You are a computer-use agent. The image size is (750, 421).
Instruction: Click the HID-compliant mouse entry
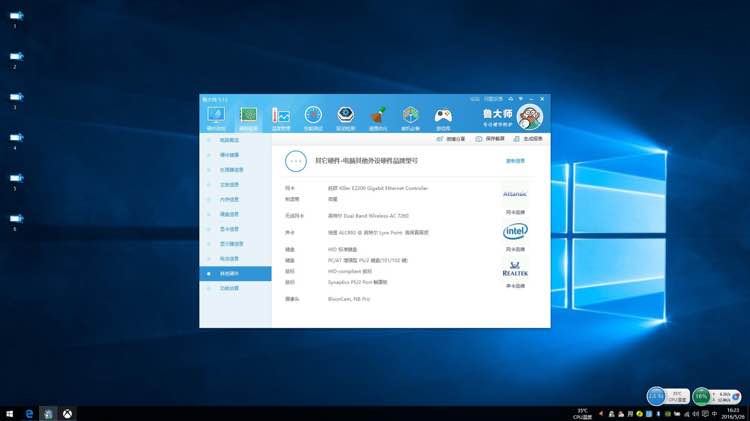click(350, 272)
